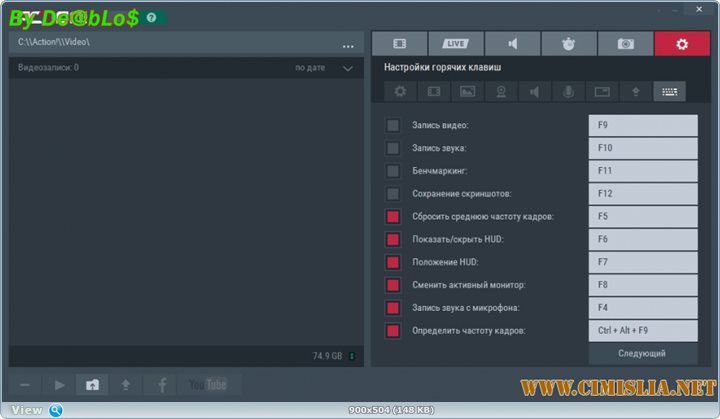Click the F12 hotkey field

click(643, 193)
